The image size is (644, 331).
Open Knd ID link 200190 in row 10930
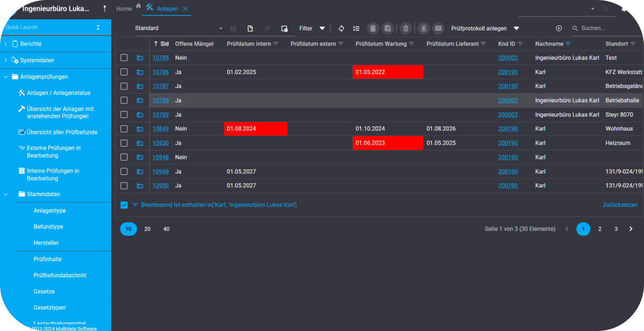point(508,143)
